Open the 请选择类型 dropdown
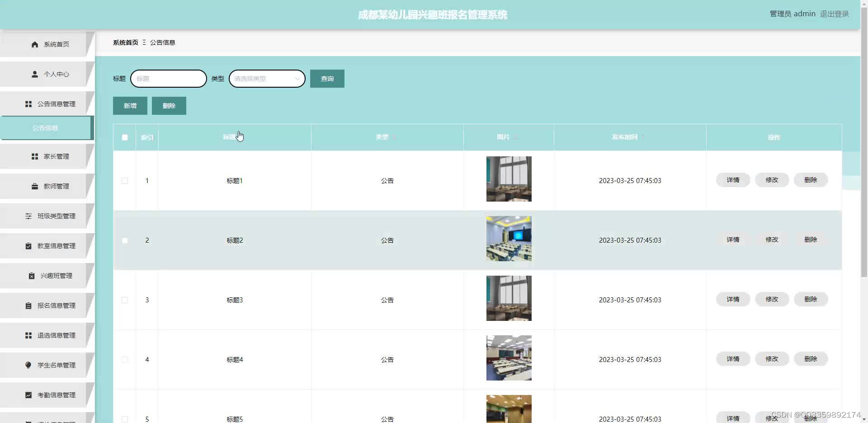Viewport: 868px width, 423px height. pos(267,79)
